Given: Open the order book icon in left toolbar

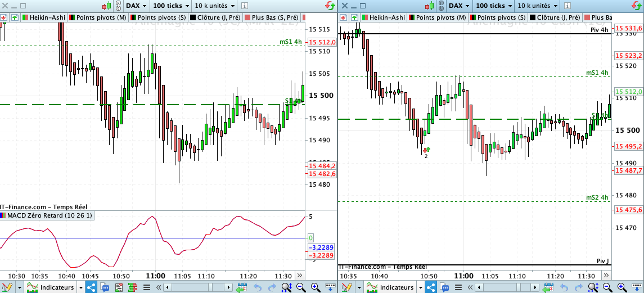Looking at the screenshot, I should tap(132, 287).
